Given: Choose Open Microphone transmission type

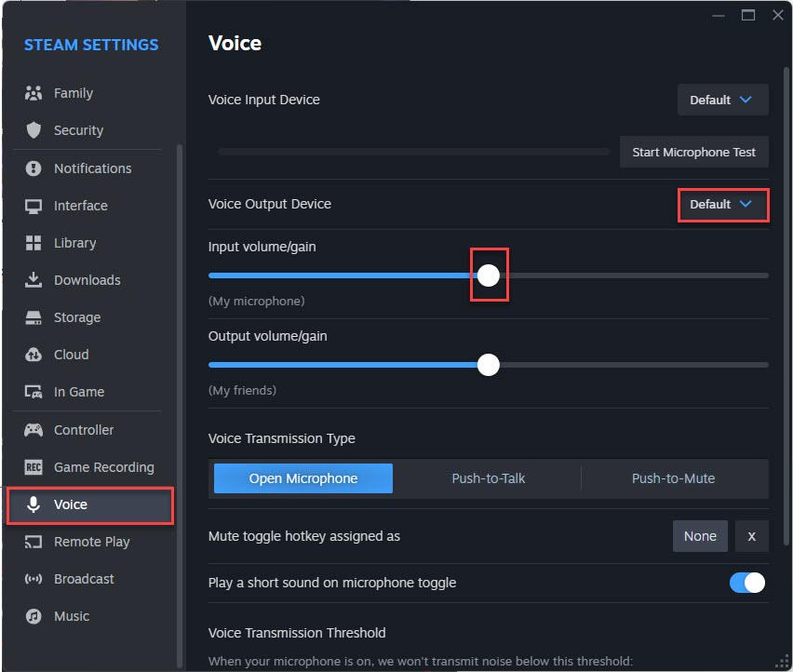Looking at the screenshot, I should pyautogui.click(x=303, y=478).
